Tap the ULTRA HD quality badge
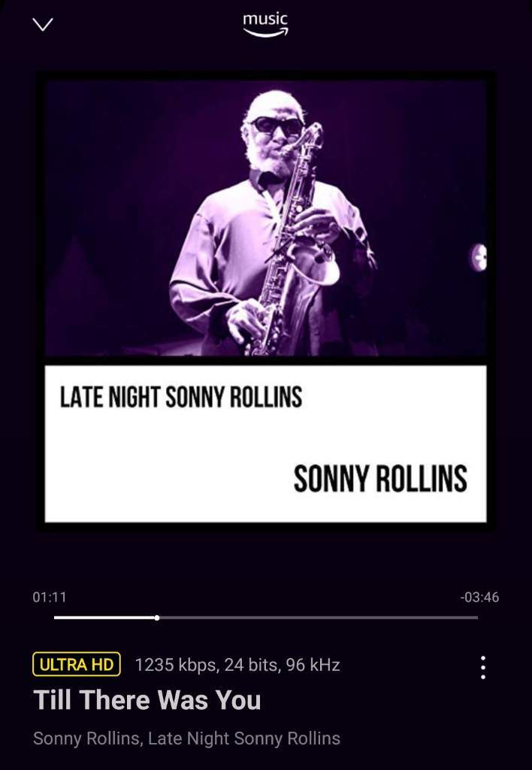 [x=77, y=665]
